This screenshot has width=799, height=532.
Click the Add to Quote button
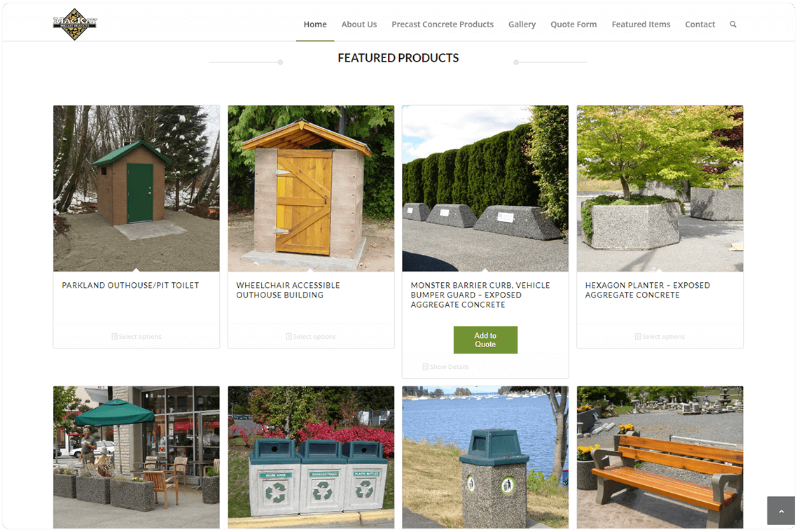coord(485,340)
